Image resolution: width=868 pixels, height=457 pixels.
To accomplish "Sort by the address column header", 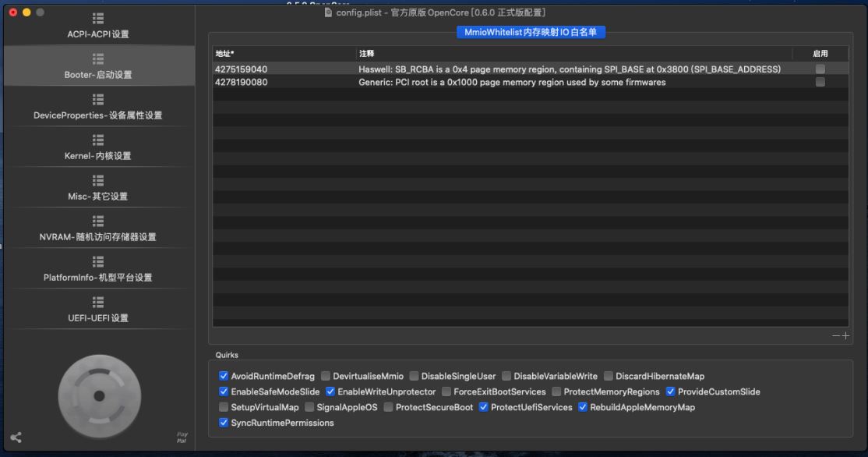I will (x=284, y=53).
